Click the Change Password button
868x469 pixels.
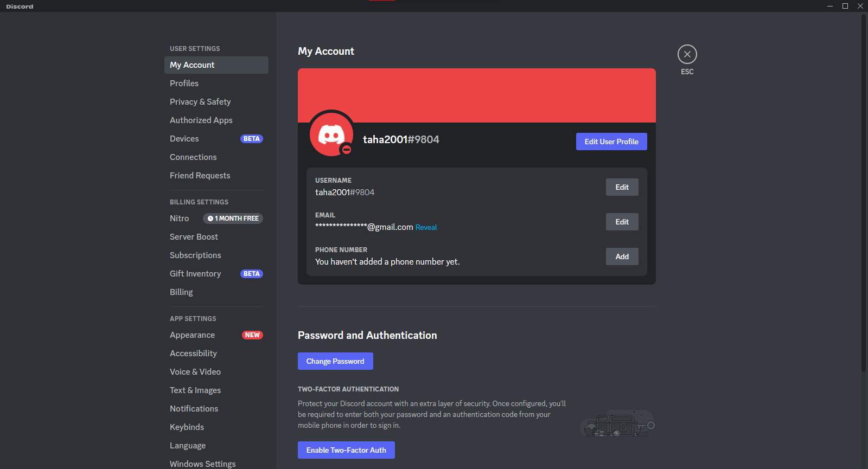coord(335,361)
